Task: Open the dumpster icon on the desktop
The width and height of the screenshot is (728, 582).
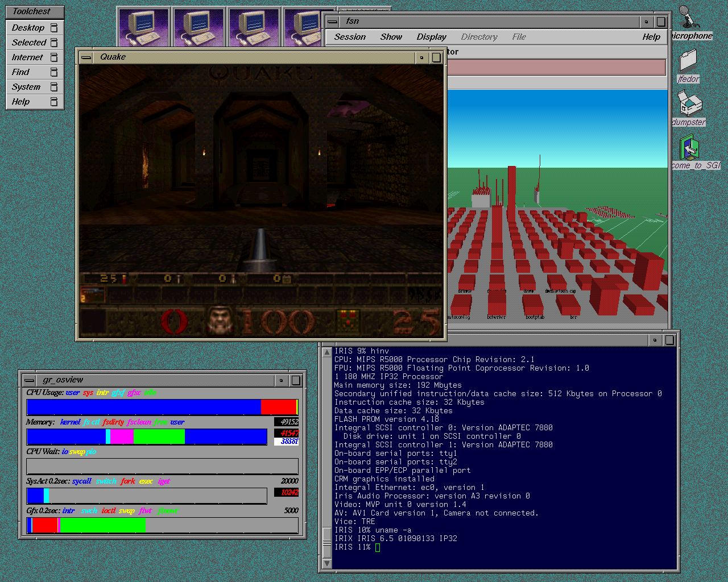Action: (x=690, y=103)
